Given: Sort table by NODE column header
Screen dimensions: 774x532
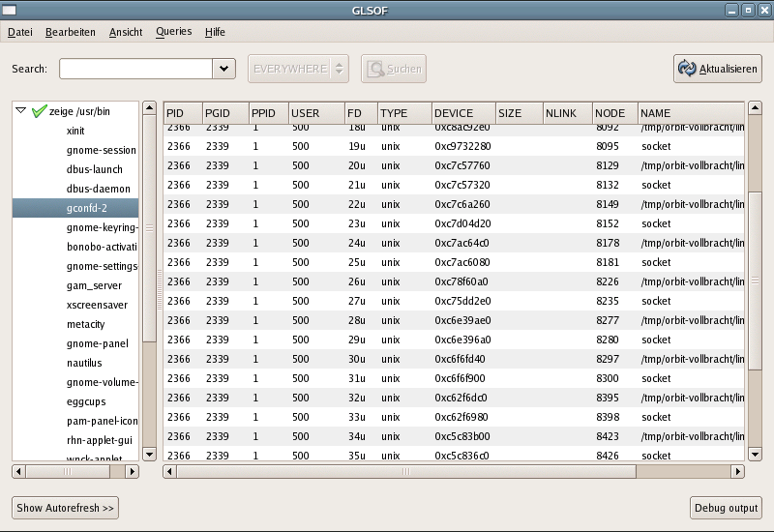Looking at the screenshot, I should [615, 113].
